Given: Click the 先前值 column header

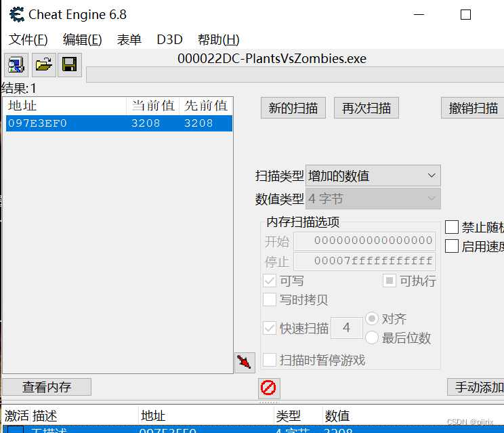Looking at the screenshot, I should click(206, 106).
